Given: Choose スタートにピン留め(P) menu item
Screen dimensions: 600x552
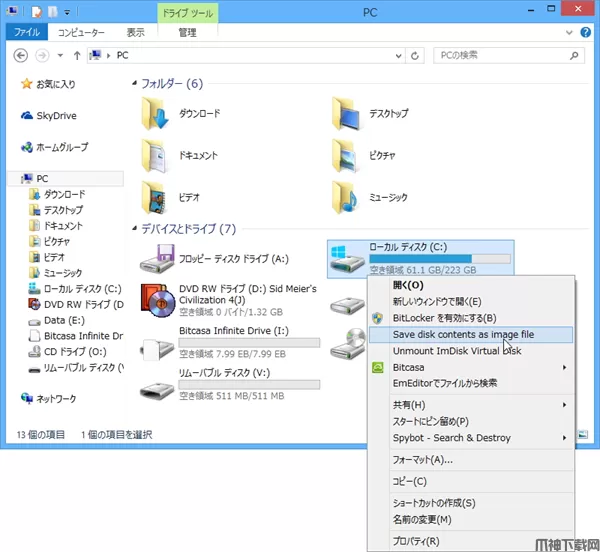Looking at the screenshot, I should click(471, 421).
